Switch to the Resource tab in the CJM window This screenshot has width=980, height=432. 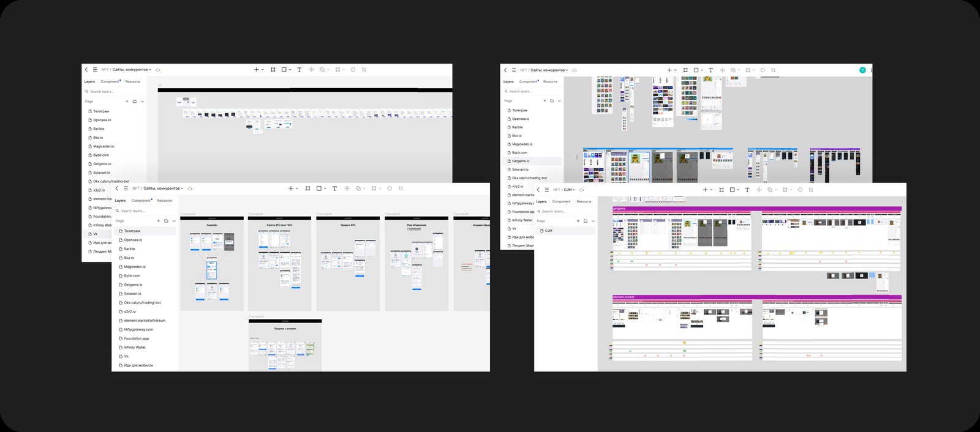[x=584, y=201]
